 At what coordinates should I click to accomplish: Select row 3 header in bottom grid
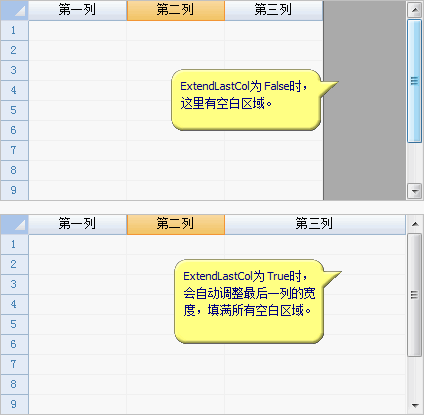click(x=14, y=284)
